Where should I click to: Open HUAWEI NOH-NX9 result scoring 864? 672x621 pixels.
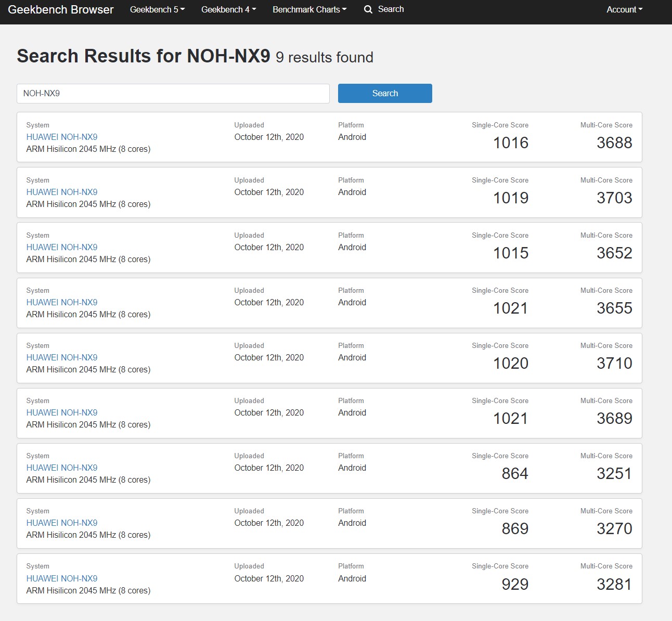[x=62, y=468]
